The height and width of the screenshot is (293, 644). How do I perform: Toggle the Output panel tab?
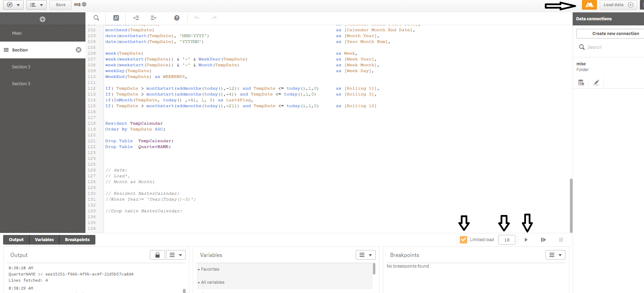16,240
